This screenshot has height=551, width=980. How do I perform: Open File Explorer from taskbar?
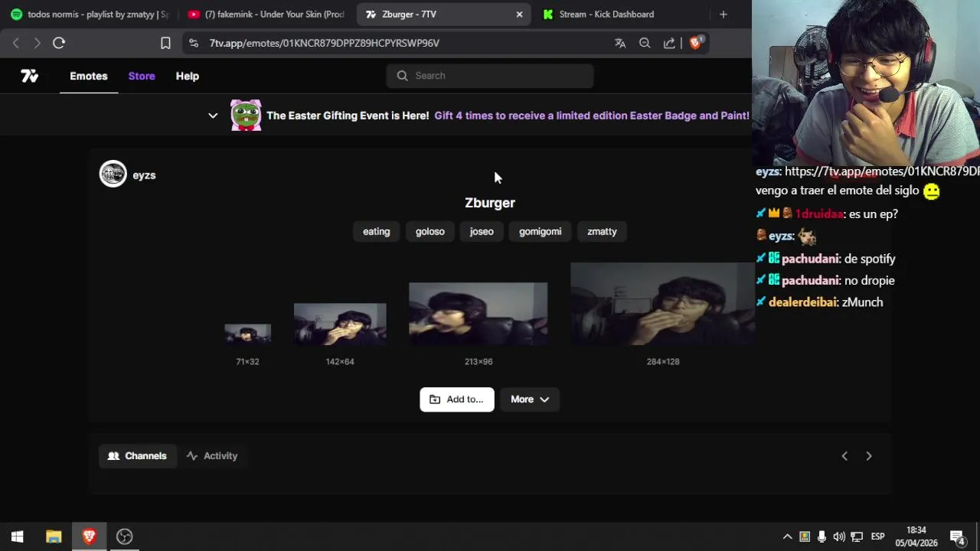[54, 536]
